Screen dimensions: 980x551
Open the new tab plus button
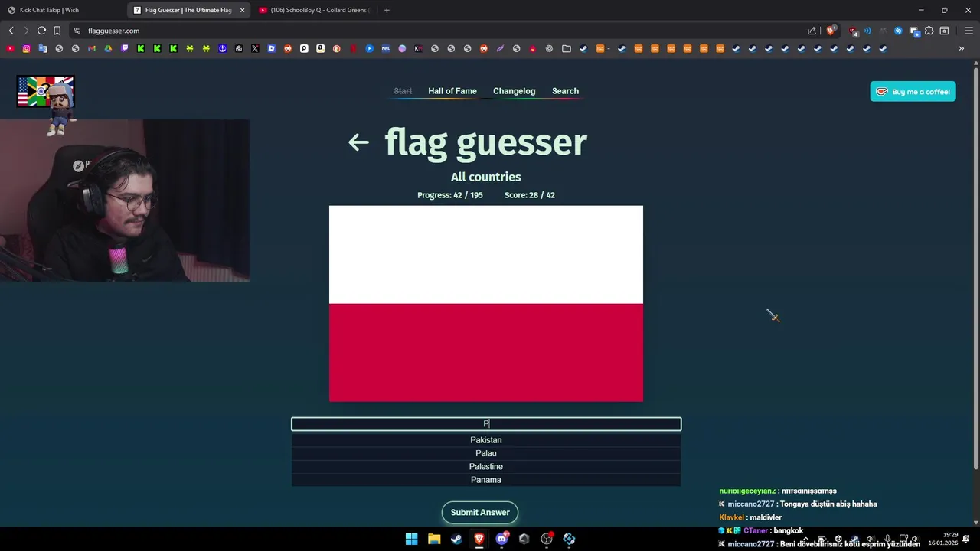coord(387,10)
